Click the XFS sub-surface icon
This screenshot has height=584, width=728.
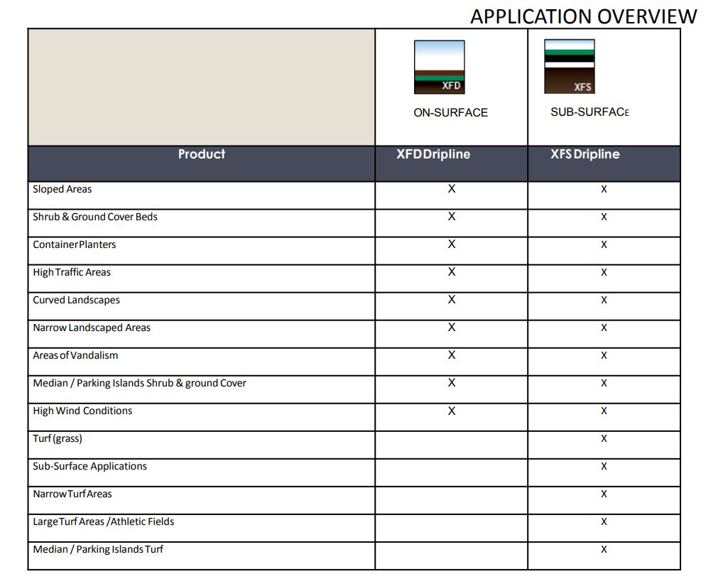point(569,67)
